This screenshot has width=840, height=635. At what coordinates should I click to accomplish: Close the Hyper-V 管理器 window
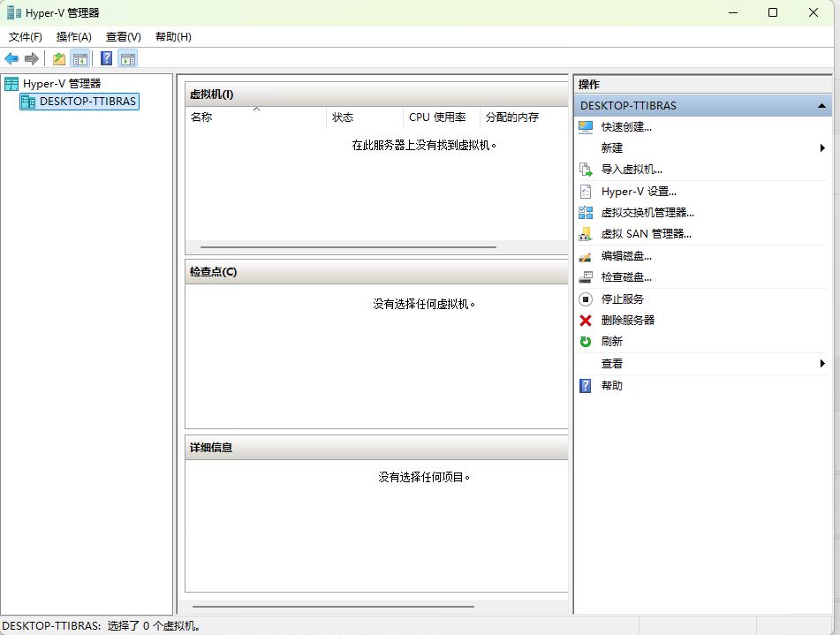click(814, 12)
